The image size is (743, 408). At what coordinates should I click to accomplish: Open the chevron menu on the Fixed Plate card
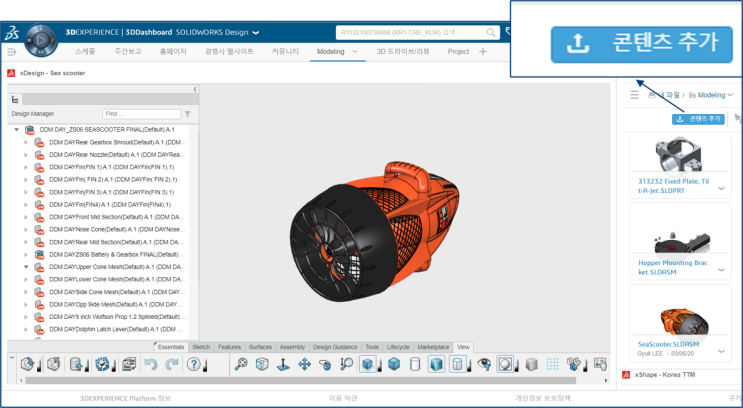tap(721, 188)
